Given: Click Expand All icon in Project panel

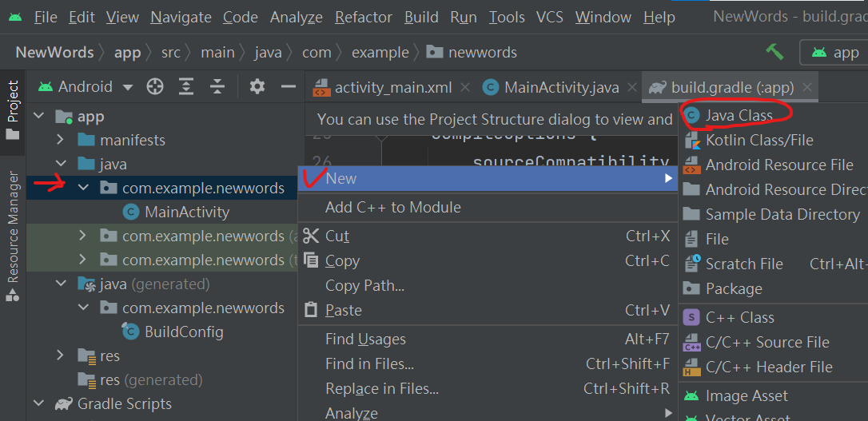Looking at the screenshot, I should [186, 87].
